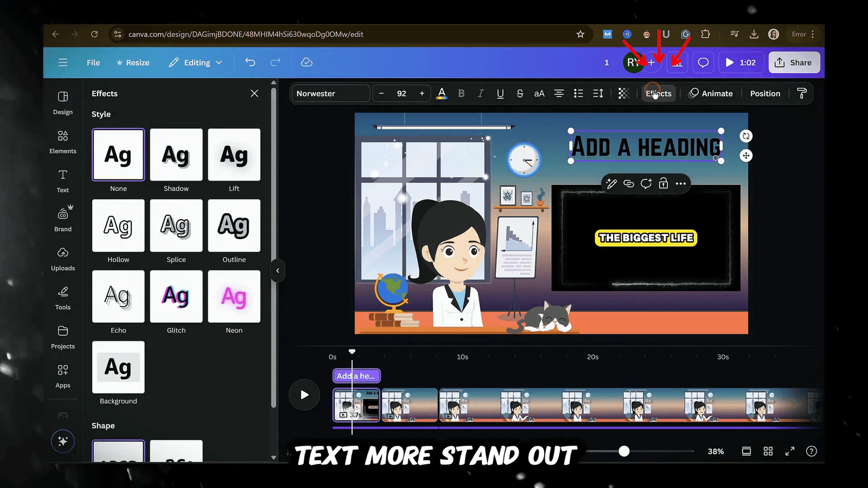Open the transparency settings
This screenshot has height=488, width=868.
[x=623, y=93]
